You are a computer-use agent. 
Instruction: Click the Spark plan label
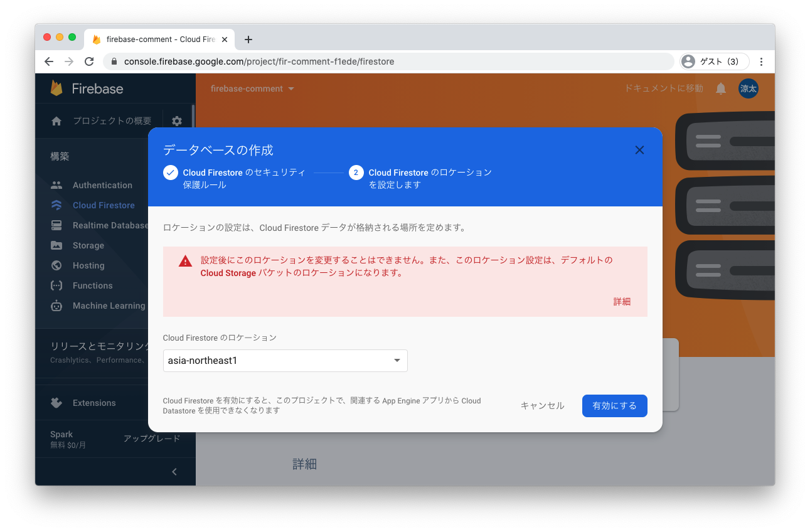[x=61, y=434]
